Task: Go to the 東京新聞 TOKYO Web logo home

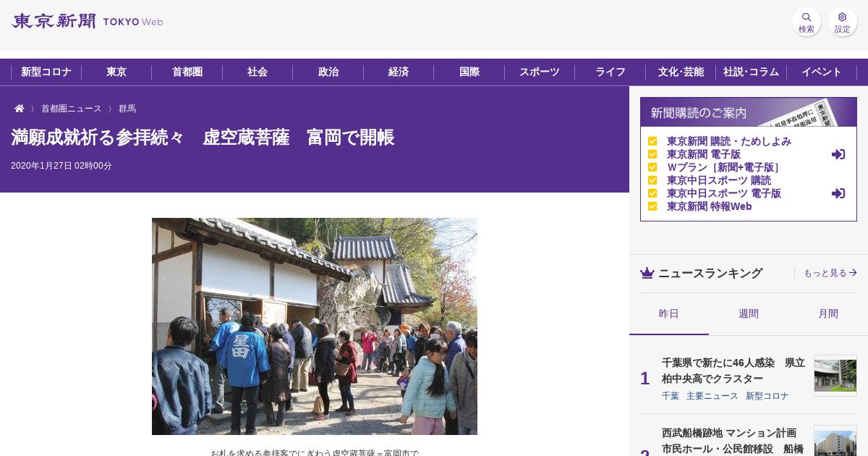Action: tap(87, 21)
